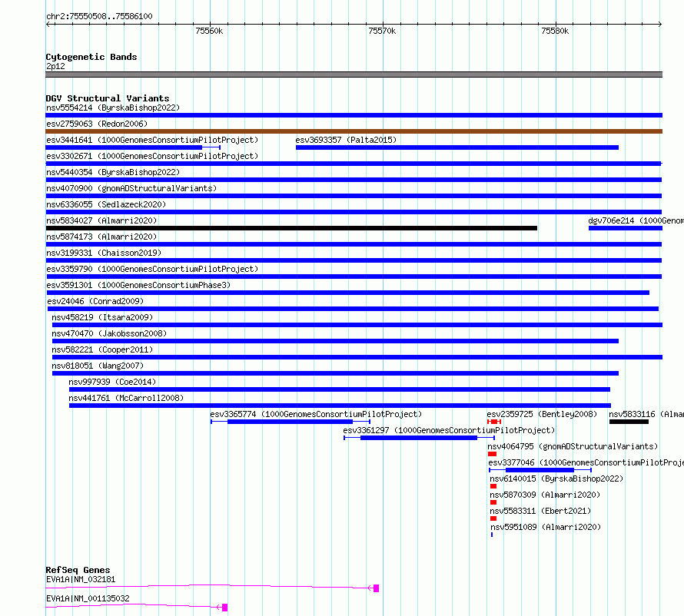Click the magenta exon of EVA1A NM_001135032
This screenshot has height=616, width=684.
click(x=224, y=608)
